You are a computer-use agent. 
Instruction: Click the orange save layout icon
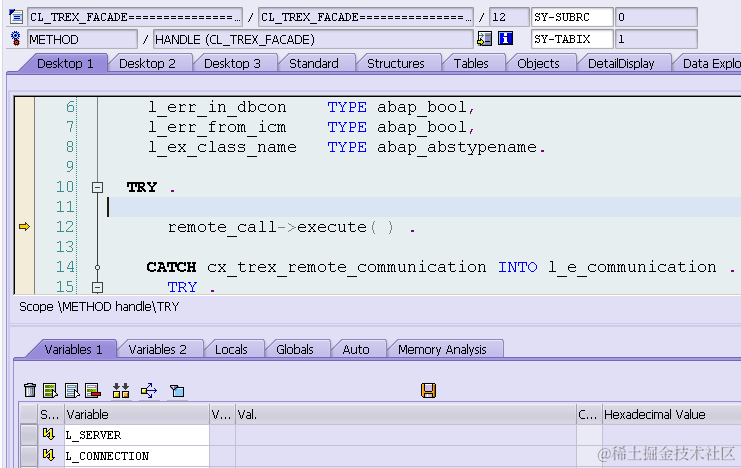point(429,390)
